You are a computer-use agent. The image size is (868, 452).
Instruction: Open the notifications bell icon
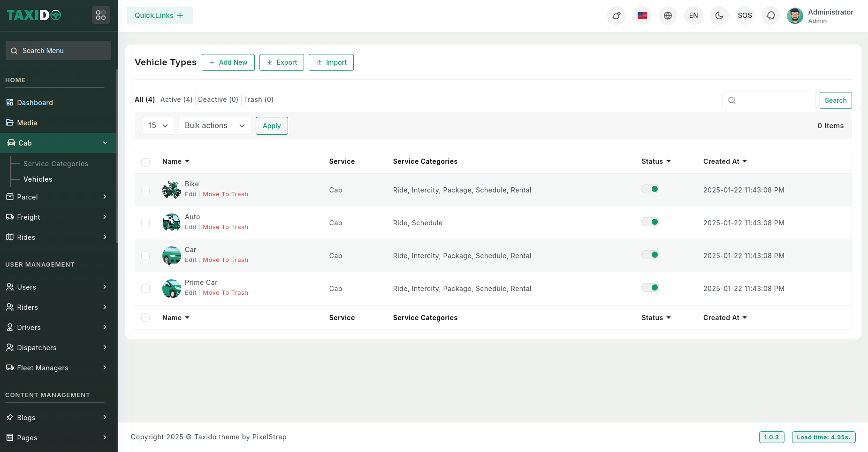(x=770, y=15)
